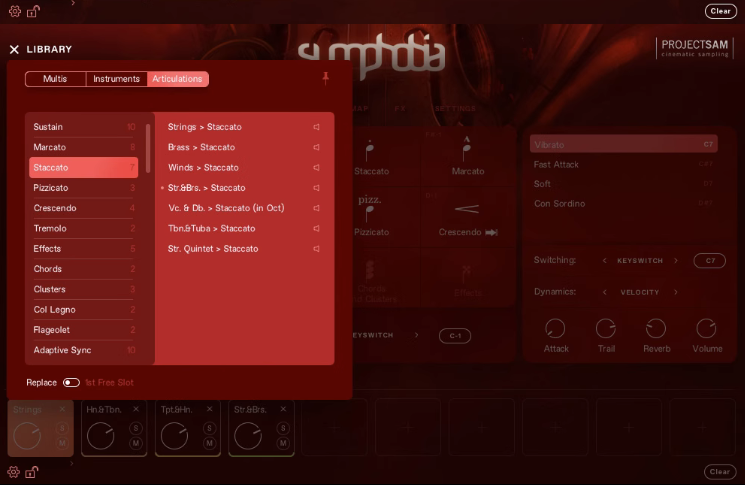745x485 pixels.
Task: Click the right arrow next to the C-1 key
Action: point(417,335)
